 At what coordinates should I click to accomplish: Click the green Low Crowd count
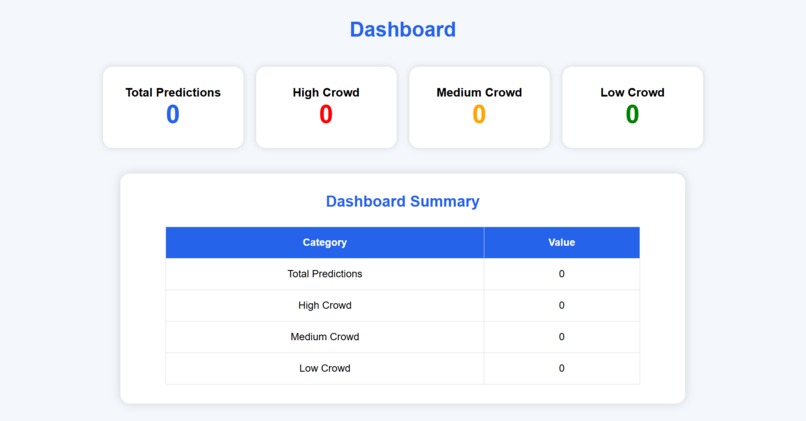pyautogui.click(x=632, y=114)
